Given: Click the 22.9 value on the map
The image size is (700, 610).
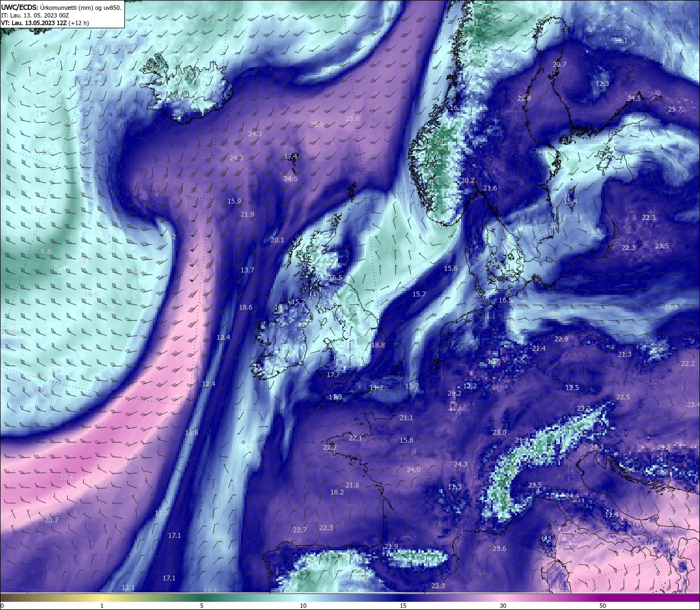Looking at the screenshot, I should (561, 339).
